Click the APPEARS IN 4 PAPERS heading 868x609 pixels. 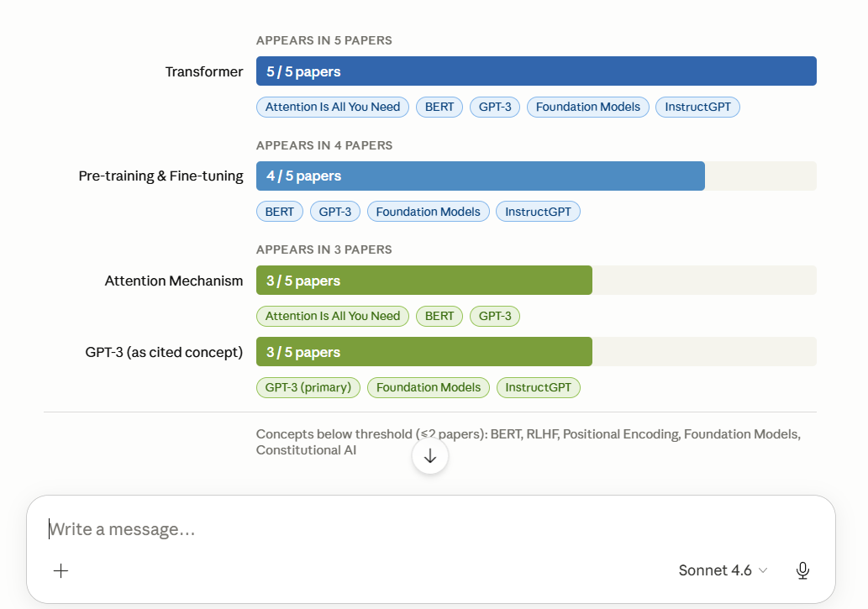click(324, 145)
